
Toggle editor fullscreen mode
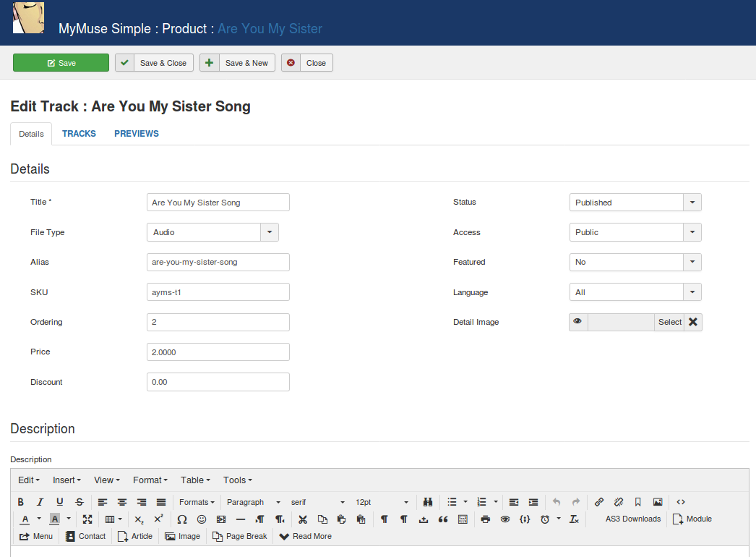(x=87, y=519)
